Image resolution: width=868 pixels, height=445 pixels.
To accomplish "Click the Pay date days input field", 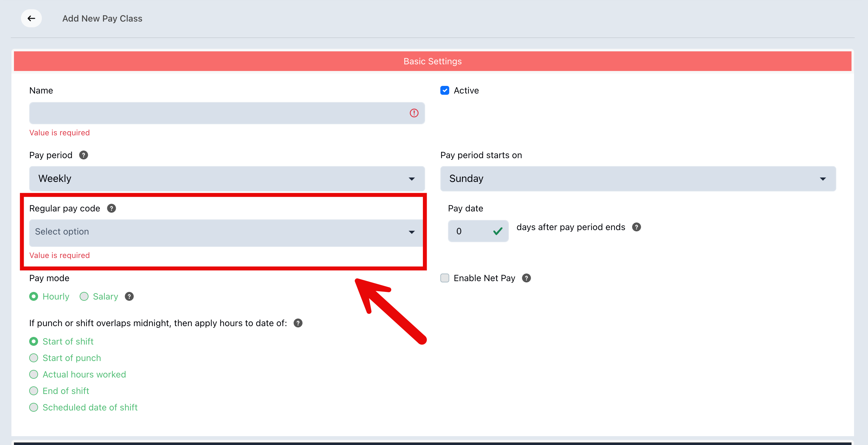I will coord(478,231).
